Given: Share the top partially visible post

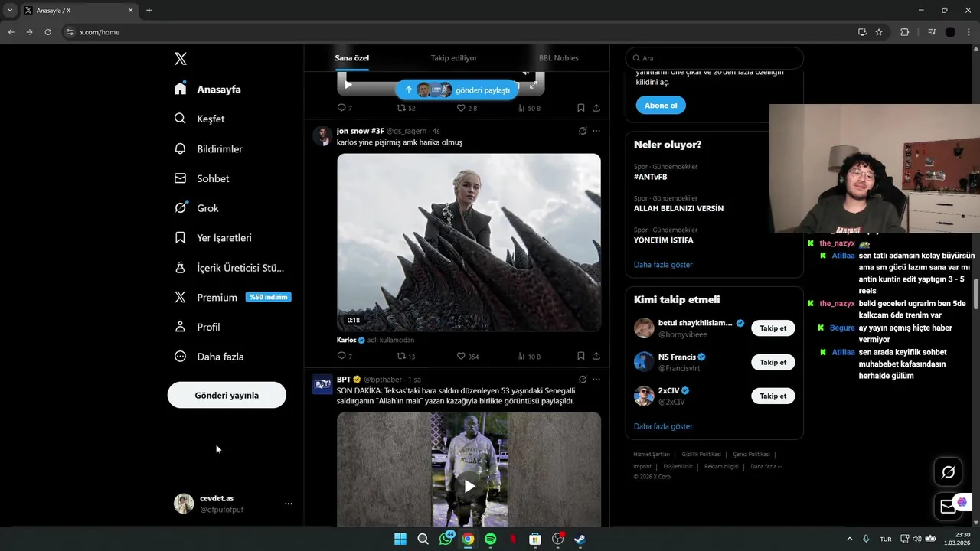Looking at the screenshot, I should [x=596, y=108].
